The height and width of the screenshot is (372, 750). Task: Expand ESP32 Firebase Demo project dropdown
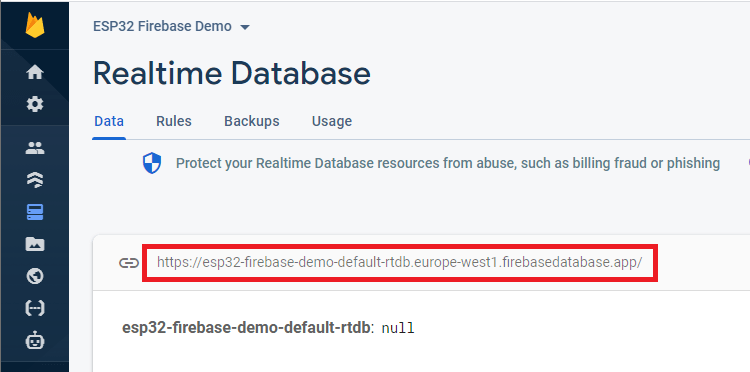pyautogui.click(x=171, y=26)
